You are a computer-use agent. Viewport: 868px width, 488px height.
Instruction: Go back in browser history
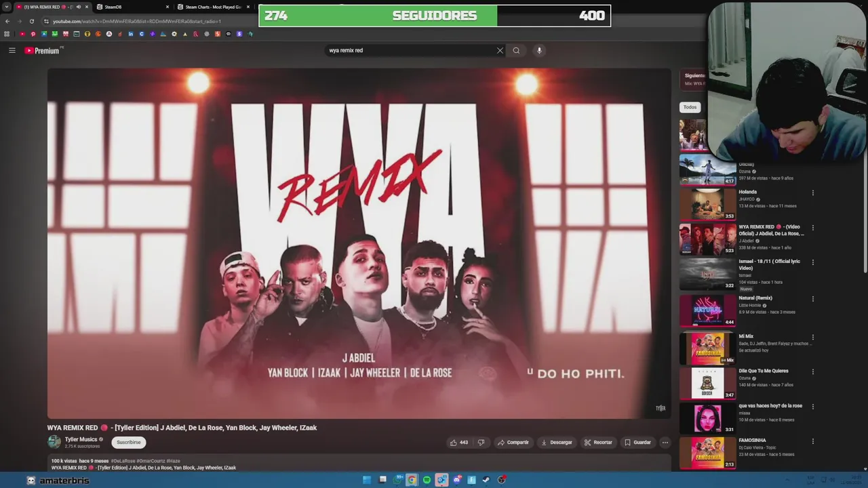coord(7,21)
